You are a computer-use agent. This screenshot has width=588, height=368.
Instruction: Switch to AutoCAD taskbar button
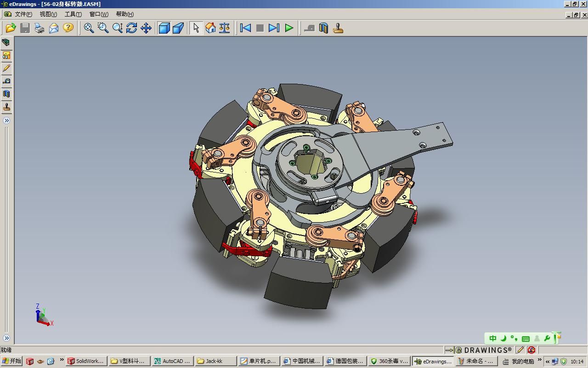click(x=171, y=361)
